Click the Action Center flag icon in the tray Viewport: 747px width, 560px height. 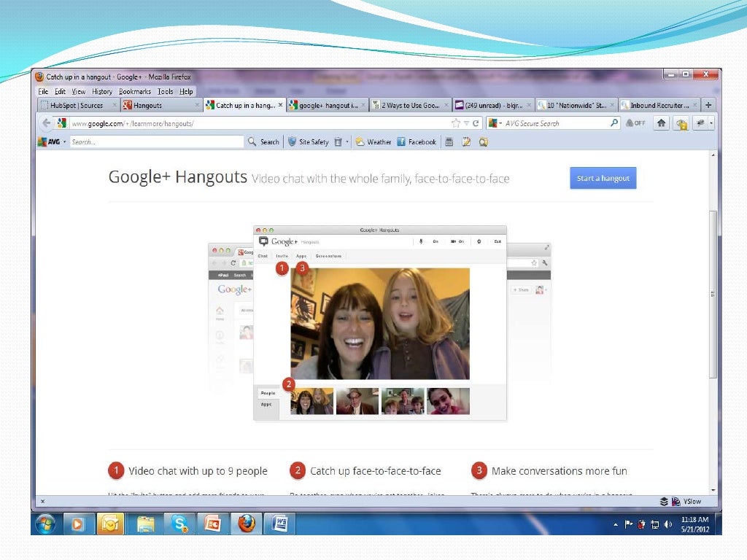[629, 524]
